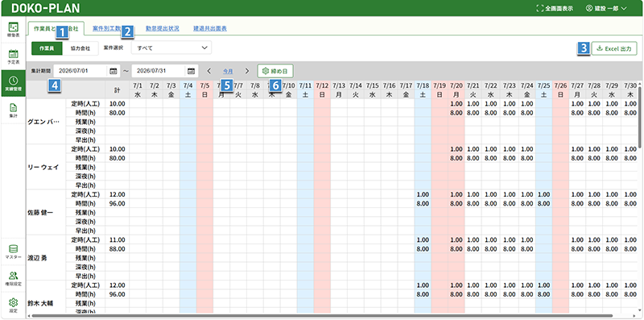Viewport: 644px width, 320px height.
Task: Open the 集計 document sidebar icon
Action: (14, 111)
